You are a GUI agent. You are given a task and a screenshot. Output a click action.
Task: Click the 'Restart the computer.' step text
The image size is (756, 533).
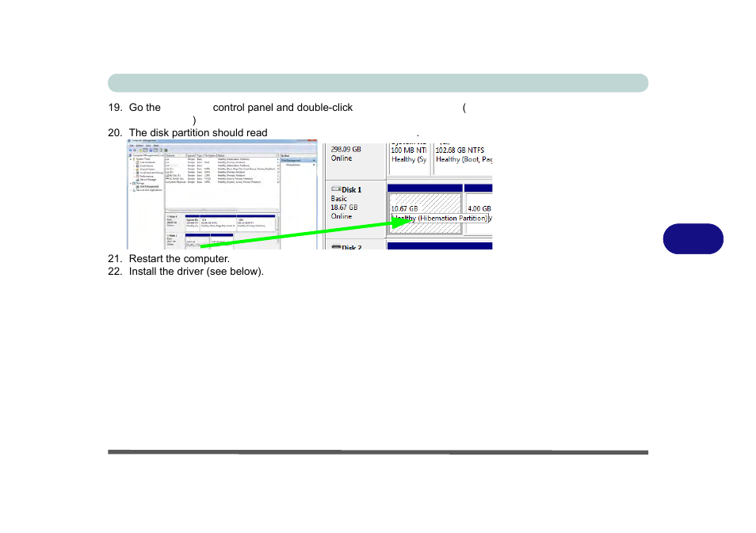tap(179, 259)
